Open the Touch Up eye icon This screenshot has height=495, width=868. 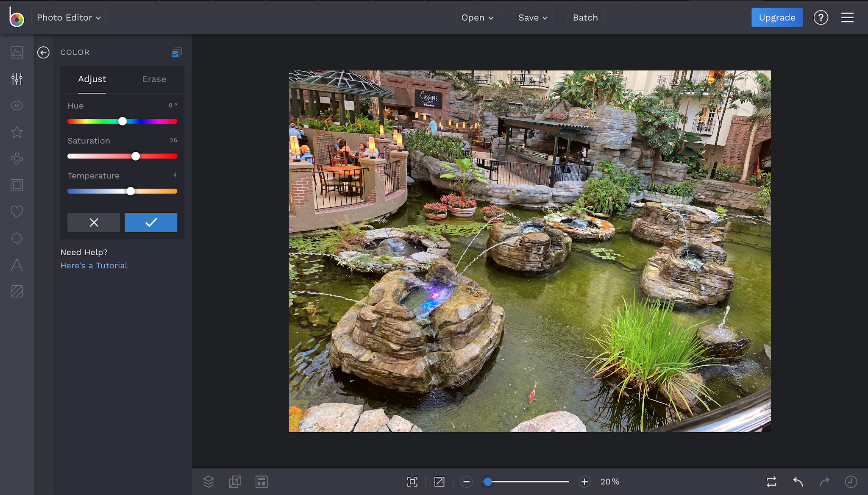[17, 106]
